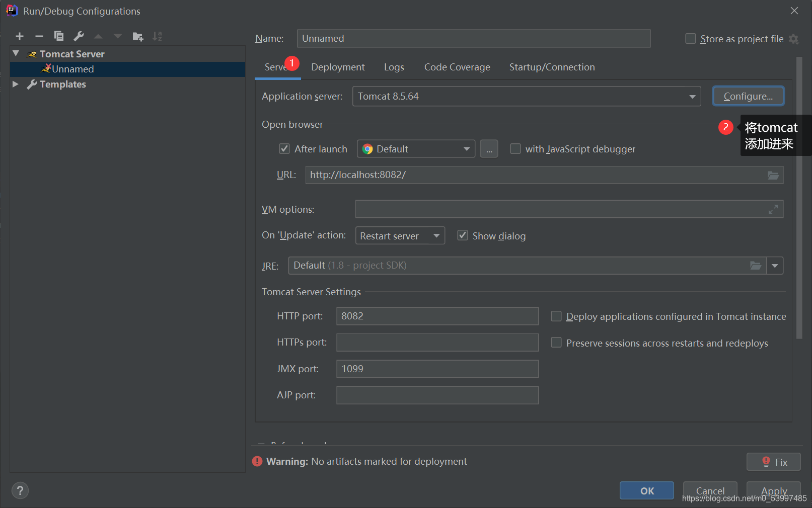The image size is (812, 508).
Task: Create new configuration folder
Action: point(137,36)
